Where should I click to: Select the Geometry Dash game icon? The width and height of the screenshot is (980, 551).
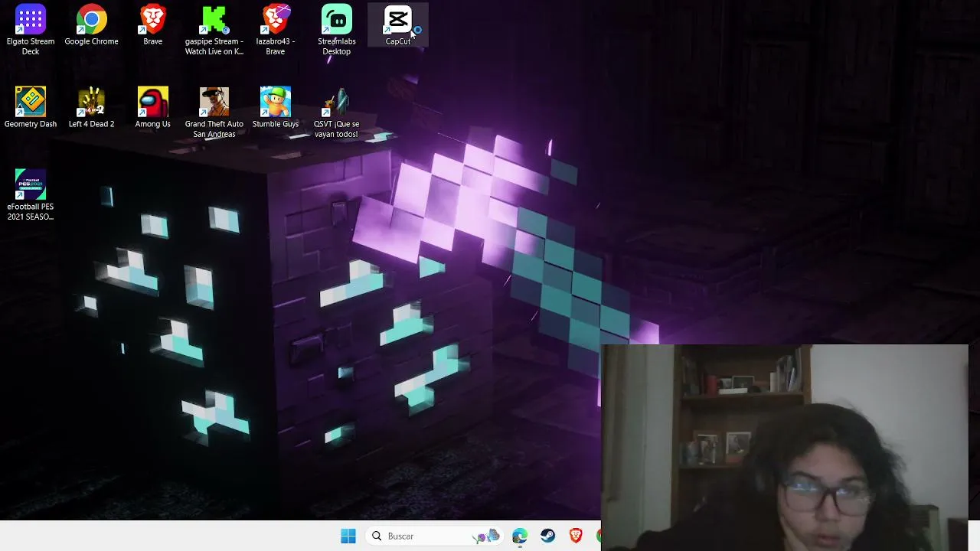pos(31,107)
